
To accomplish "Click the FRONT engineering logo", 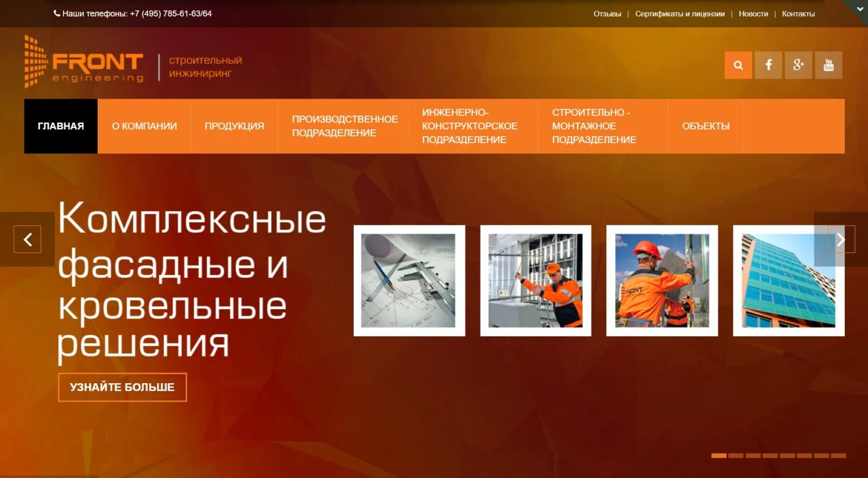I will 84,61.
